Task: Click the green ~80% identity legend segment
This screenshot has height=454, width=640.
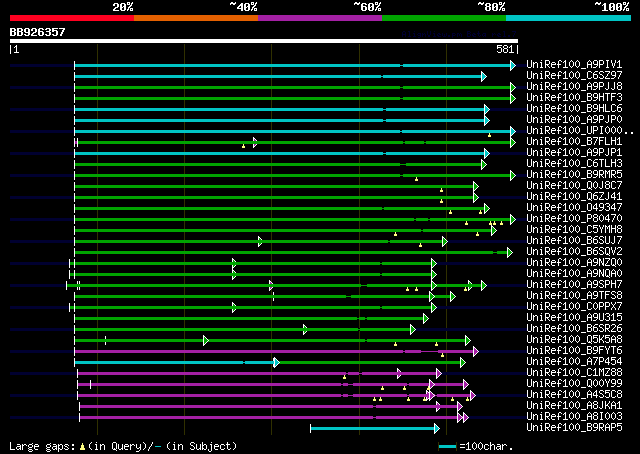Action: (x=444, y=18)
